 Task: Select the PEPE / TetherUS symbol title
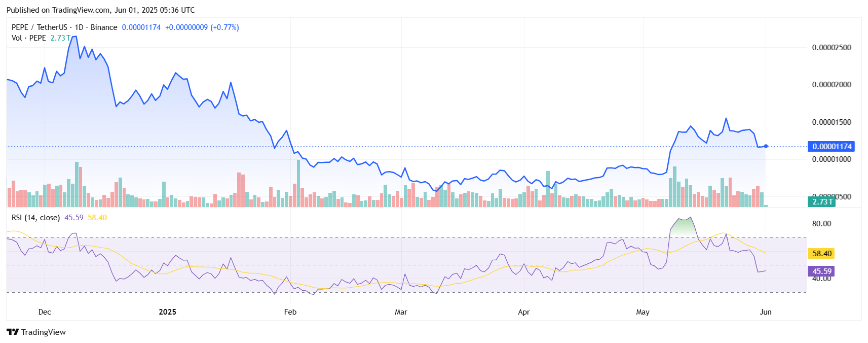coord(40,27)
